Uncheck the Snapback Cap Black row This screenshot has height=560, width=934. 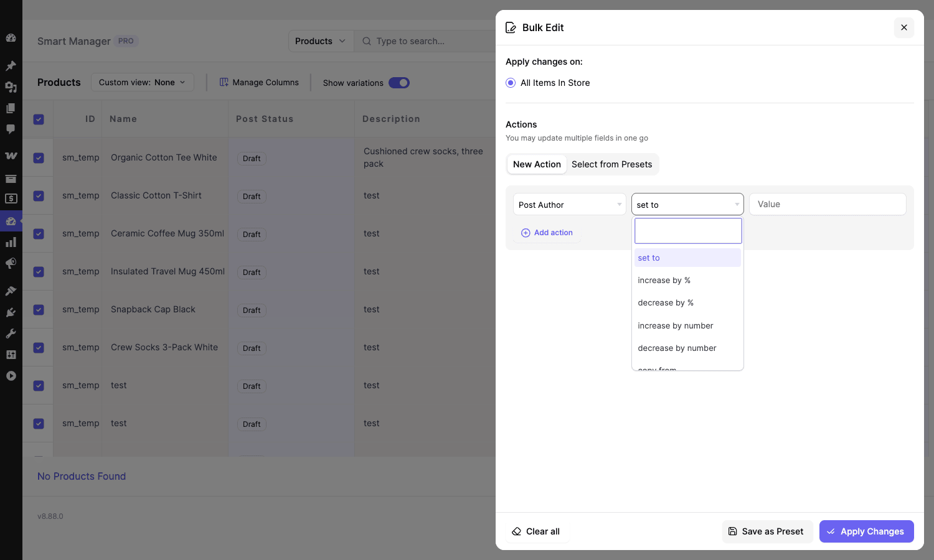click(39, 310)
